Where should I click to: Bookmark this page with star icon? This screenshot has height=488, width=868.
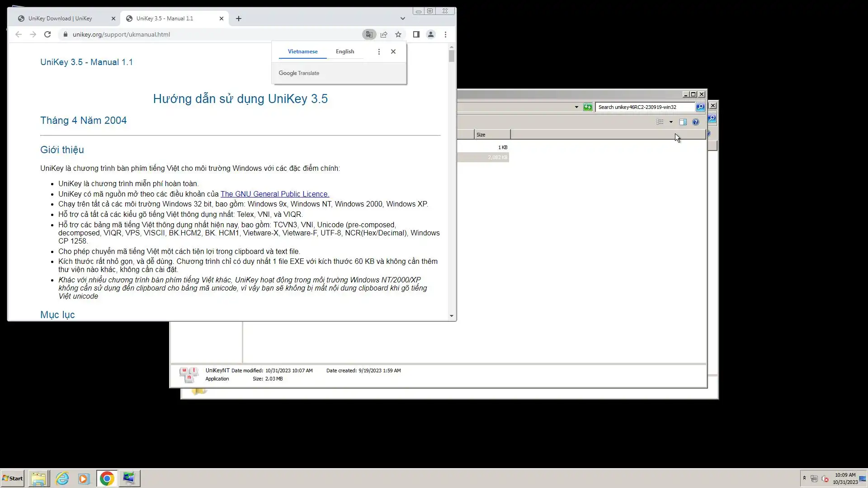398,34
